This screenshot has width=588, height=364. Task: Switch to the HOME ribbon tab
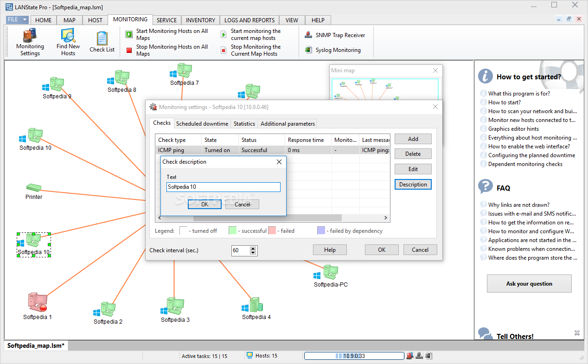(43, 20)
